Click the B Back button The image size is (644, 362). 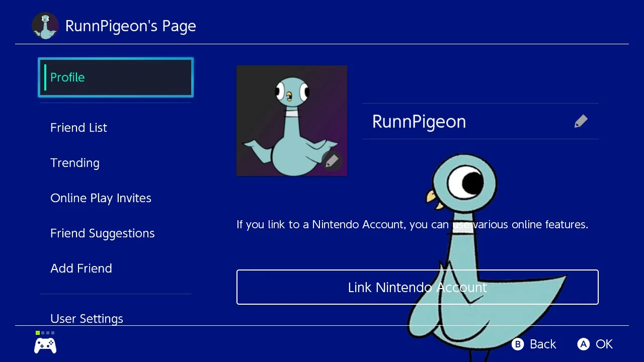coord(534,344)
